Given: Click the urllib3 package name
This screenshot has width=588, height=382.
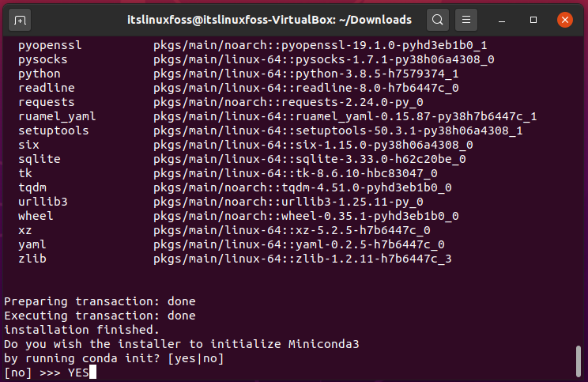Looking at the screenshot, I should [x=43, y=202].
